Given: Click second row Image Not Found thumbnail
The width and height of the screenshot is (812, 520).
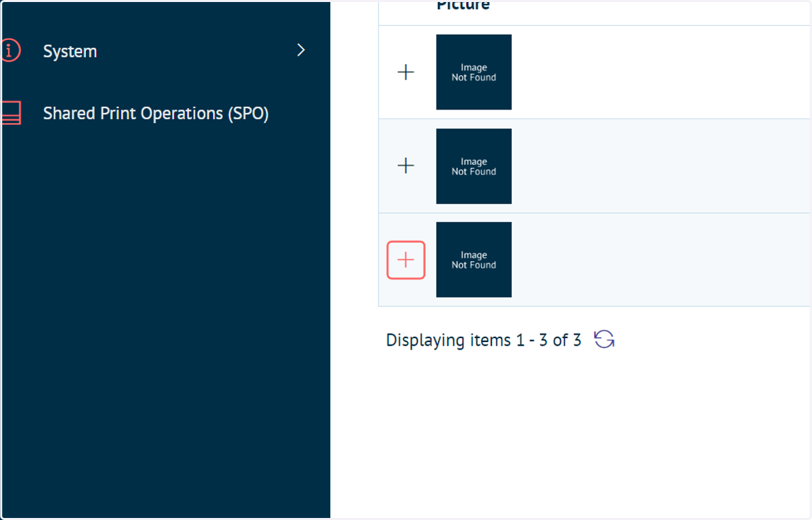Looking at the screenshot, I should click(x=474, y=166).
